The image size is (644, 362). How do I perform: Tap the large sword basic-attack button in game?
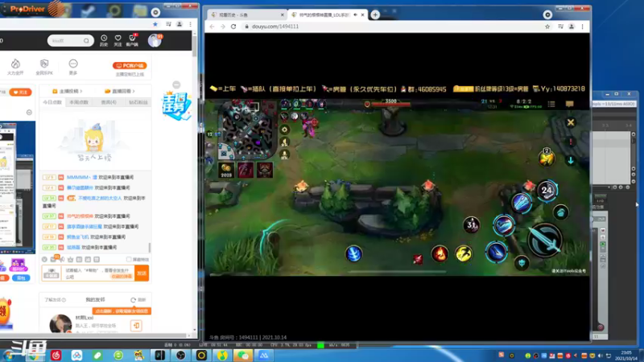[x=545, y=240]
